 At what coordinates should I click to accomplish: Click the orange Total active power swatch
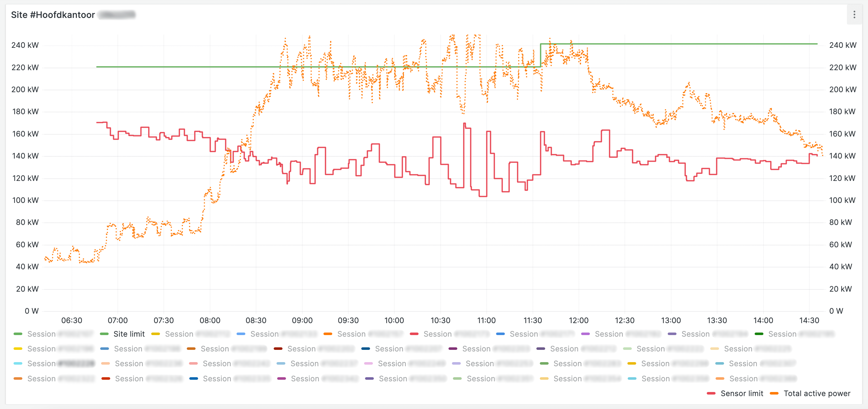coord(774,393)
